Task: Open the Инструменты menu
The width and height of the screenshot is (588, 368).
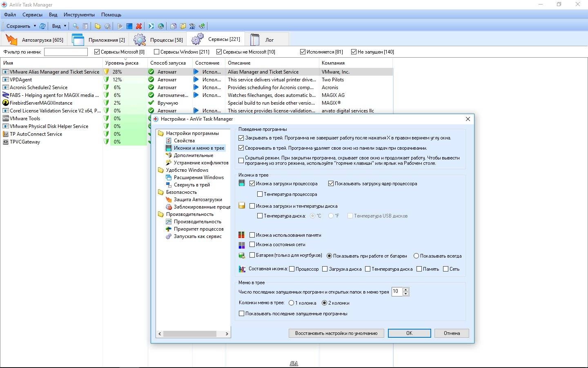Action: [x=79, y=14]
